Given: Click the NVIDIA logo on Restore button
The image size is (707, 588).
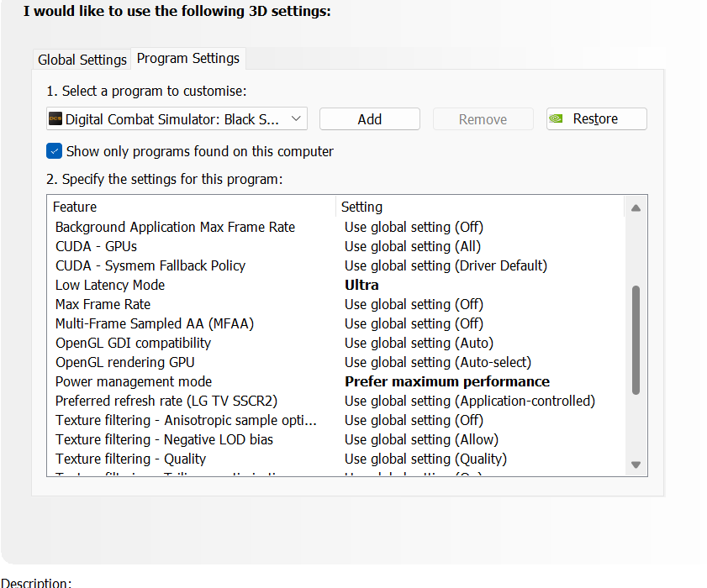Looking at the screenshot, I should 557,119.
